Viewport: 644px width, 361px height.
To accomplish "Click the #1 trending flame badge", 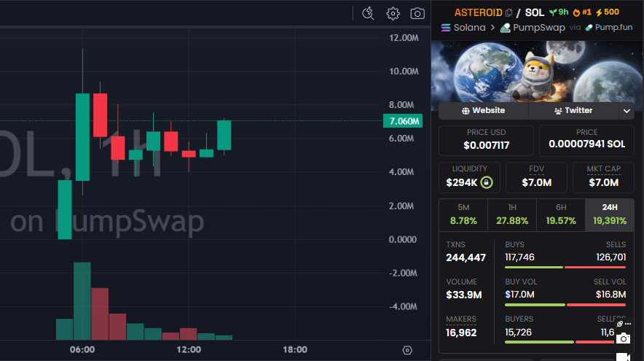I will (x=582, y=12).
